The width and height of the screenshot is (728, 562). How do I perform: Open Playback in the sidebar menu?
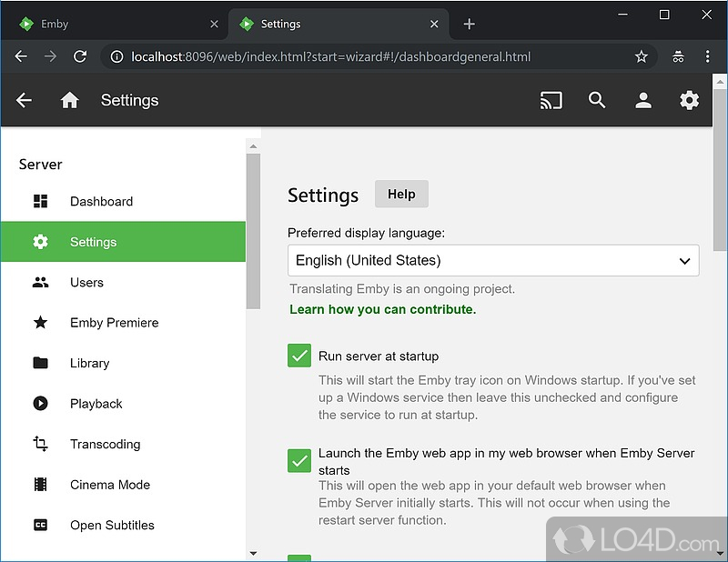(123, 403)
